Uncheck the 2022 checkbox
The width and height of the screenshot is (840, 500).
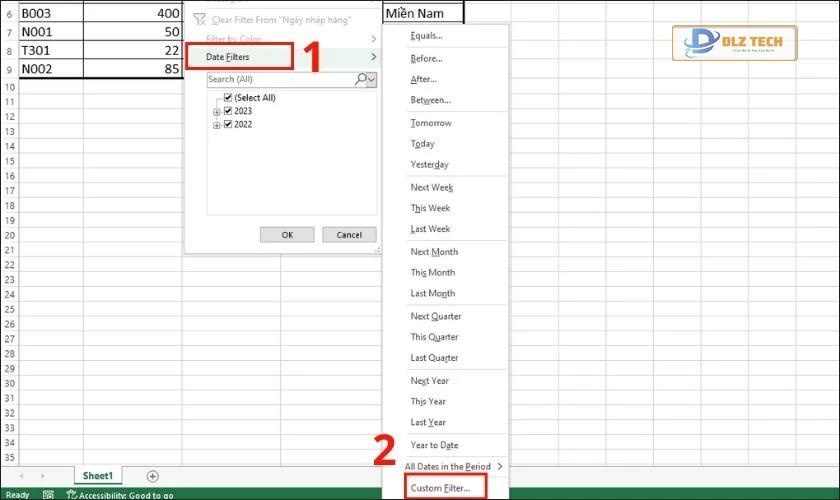coord(229,124)
